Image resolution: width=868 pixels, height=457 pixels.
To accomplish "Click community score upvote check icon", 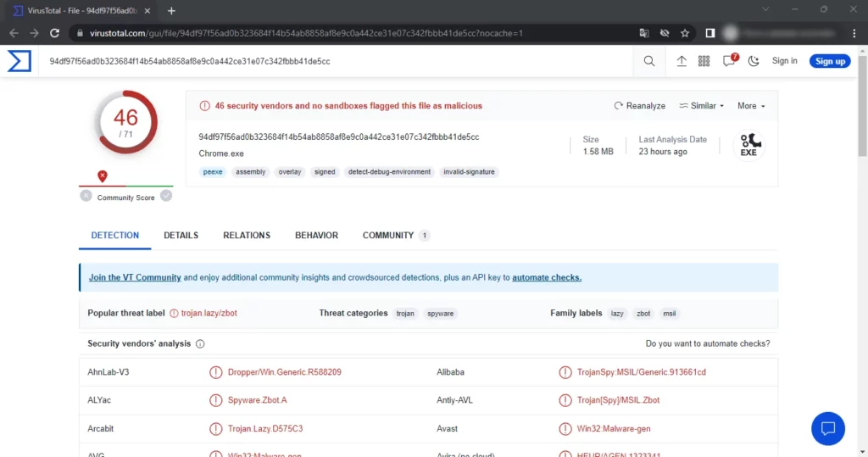I will 166,196.
